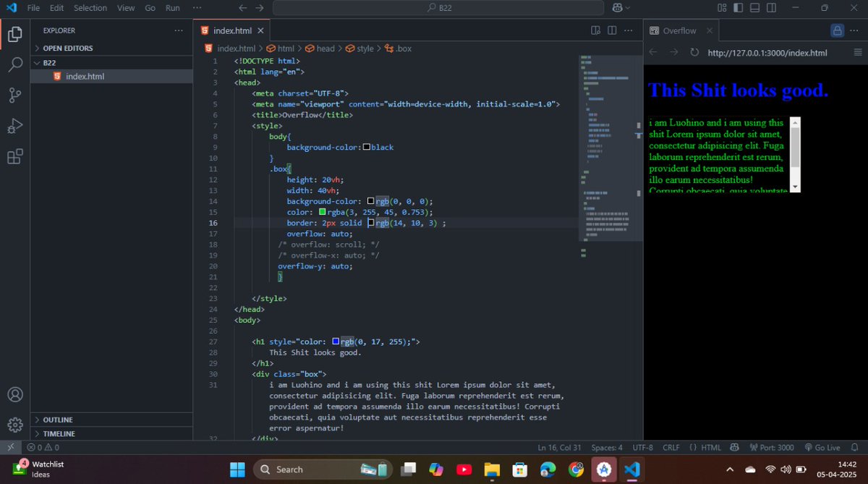Screen dimensions: 868x484
Task: Go forward with the title bar arrow
Action: (260, 8)
